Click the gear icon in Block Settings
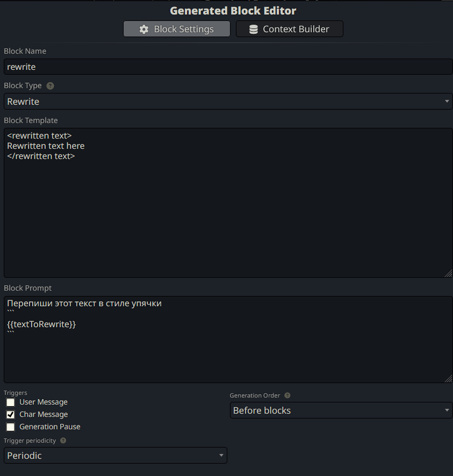The width and height of the screenshot is (453, 476). [143, 29]
